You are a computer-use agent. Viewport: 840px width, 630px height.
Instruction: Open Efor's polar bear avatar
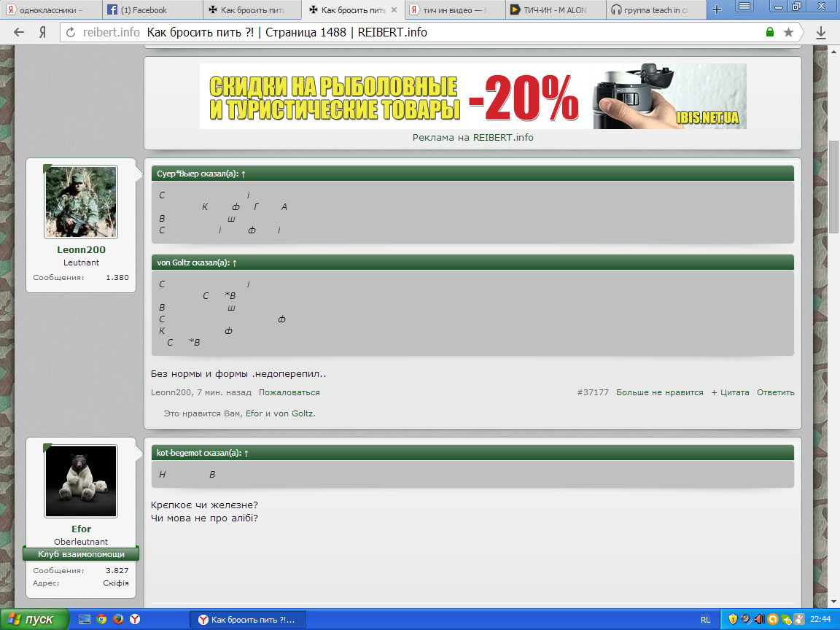coord(81,481)
